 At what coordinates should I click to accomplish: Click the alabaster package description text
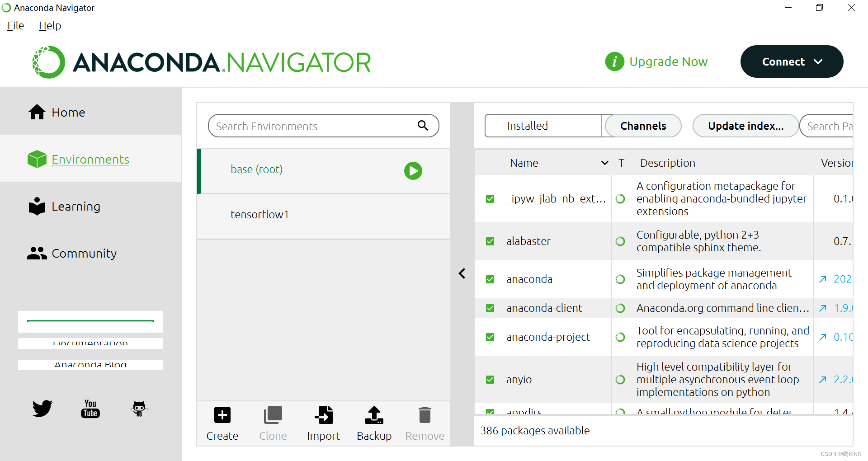point(698,241)
